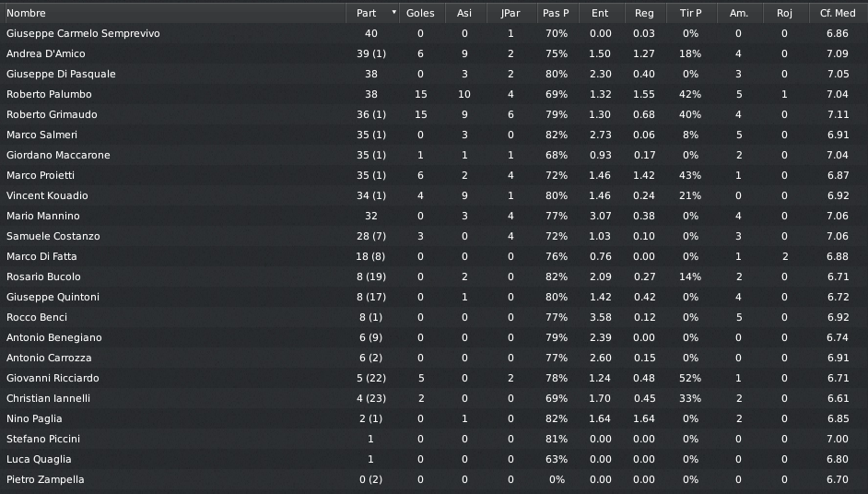Screen dimensions: 868x494
Task: Sort by the Nombre column header
Action: click(x=174, y=13)
